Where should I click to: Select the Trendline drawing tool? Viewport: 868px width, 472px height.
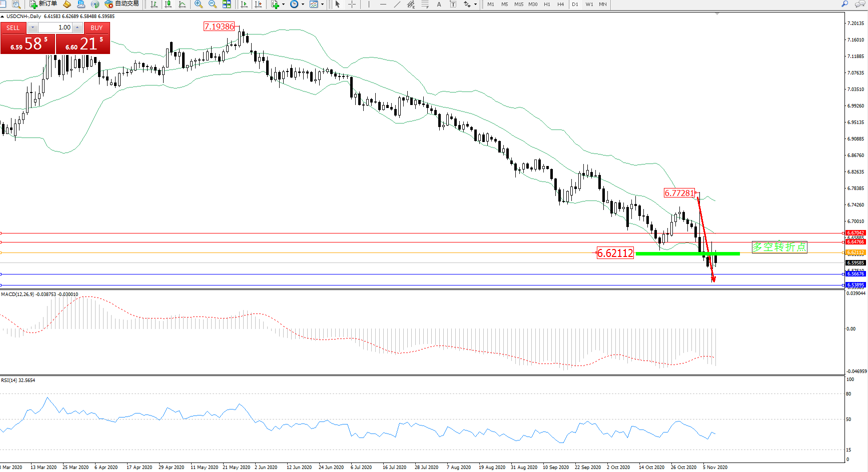coord(397,4)
